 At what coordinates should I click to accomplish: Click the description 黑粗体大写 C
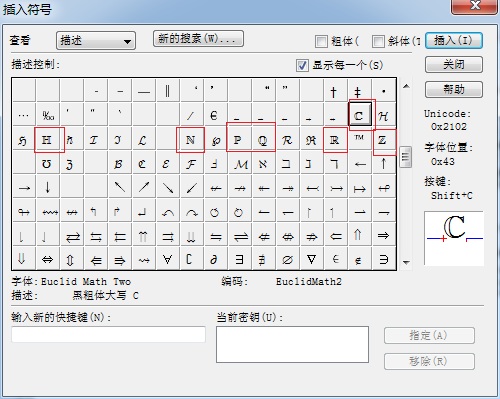tap(105, 295)
